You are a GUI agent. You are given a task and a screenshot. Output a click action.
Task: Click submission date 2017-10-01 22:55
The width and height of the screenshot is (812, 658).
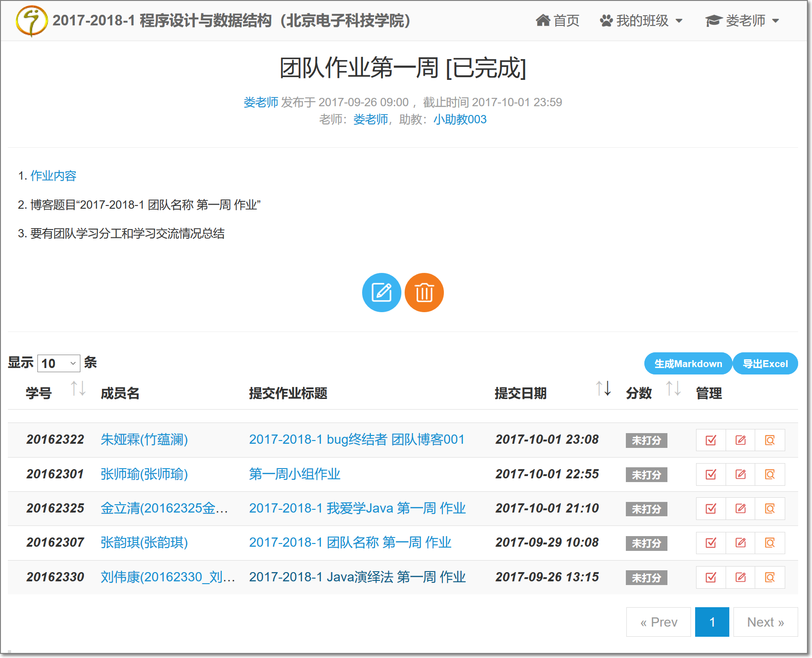547,474
